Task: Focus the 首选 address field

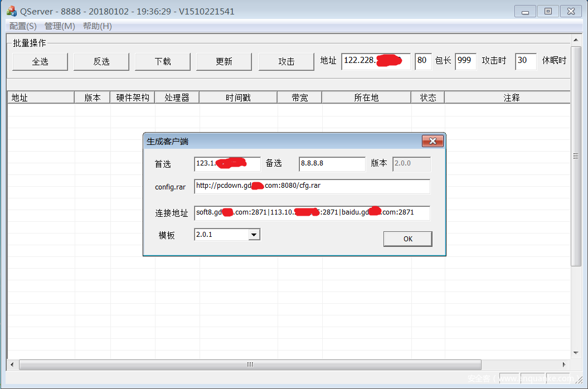Action: pos(227,164)
